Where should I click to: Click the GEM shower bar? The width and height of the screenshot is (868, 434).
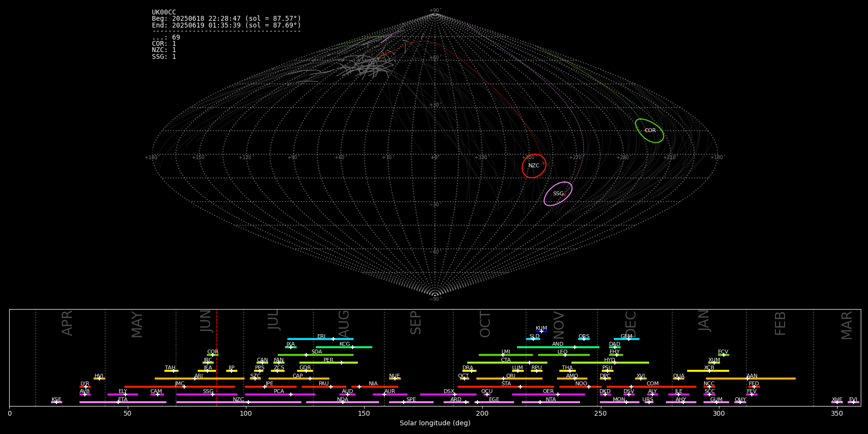tap(626, 339)
